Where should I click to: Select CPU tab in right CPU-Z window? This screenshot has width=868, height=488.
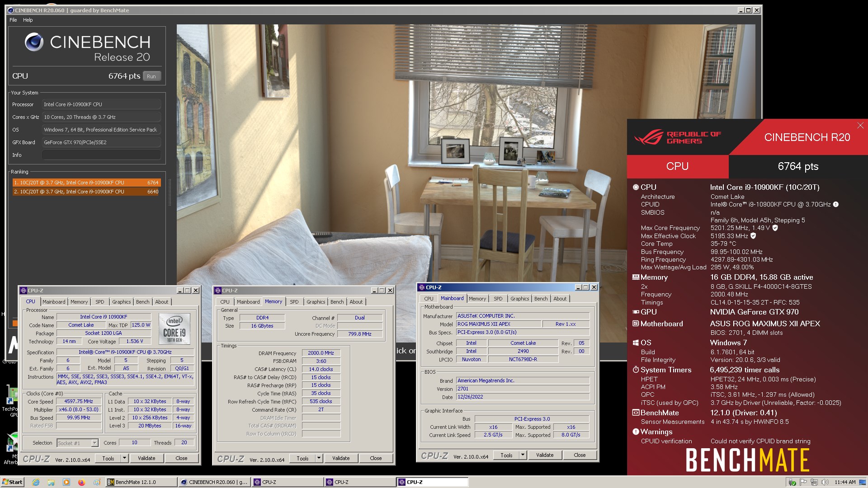429,299
